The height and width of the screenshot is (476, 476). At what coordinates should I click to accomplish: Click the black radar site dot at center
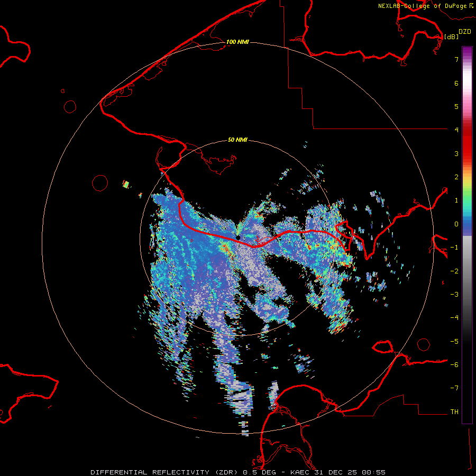pyautogui.click(x=238, y=237)
